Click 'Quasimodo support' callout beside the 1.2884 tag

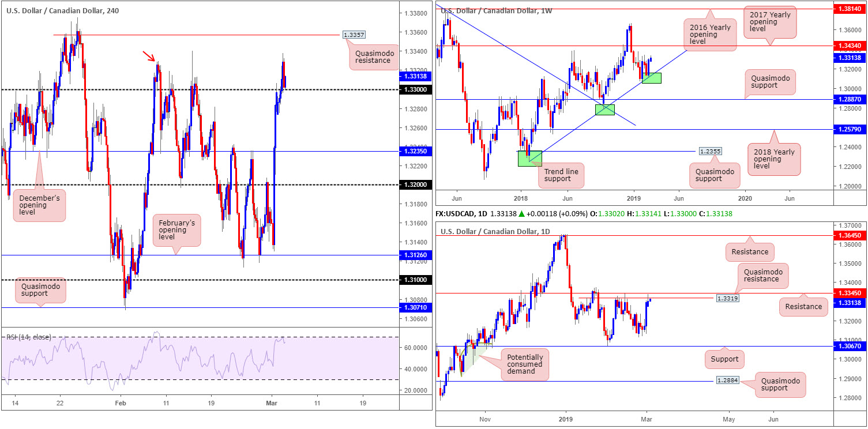(781, 383)
